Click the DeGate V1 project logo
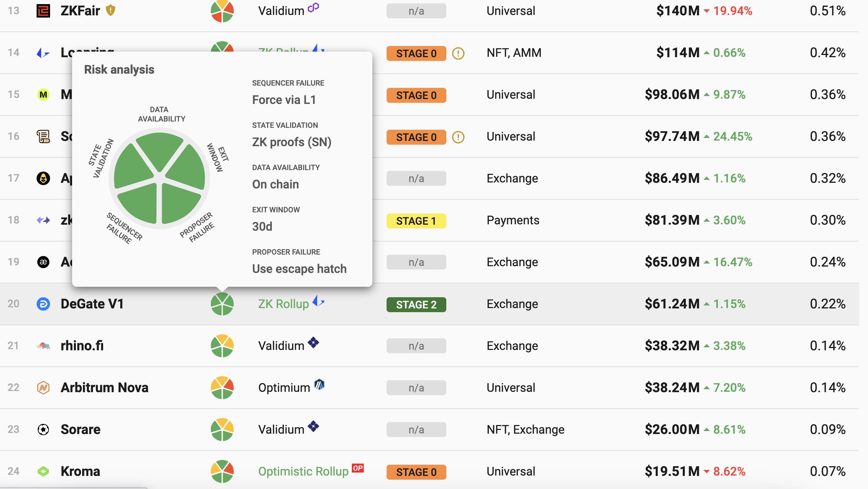This screenshot has height=489, width=868. [43, 304]
